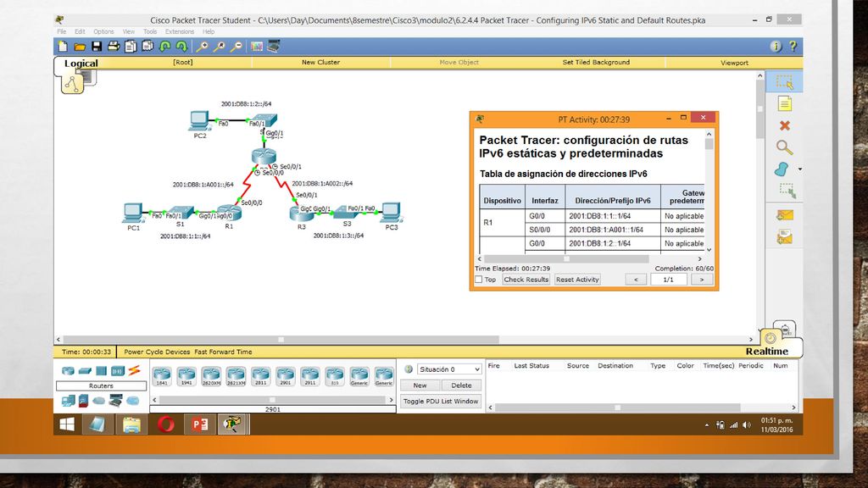Click router R1 in the topology

[230, 213]
